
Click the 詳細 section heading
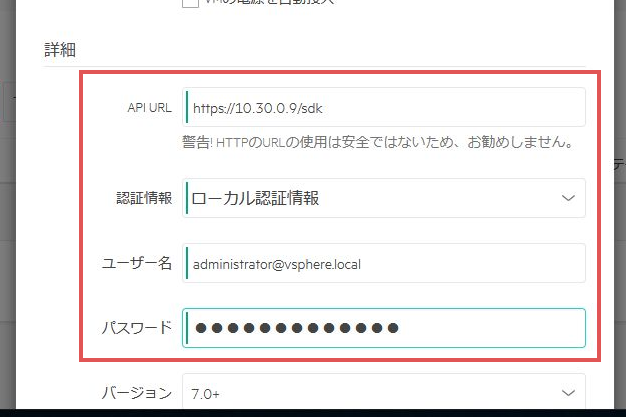[x=60, y=49]
